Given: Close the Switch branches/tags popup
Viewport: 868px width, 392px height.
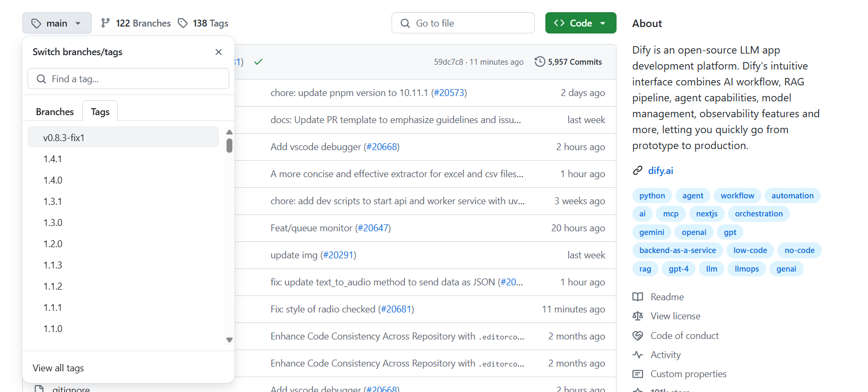Looking at the screenshot, I should click(x=219, y=52).
